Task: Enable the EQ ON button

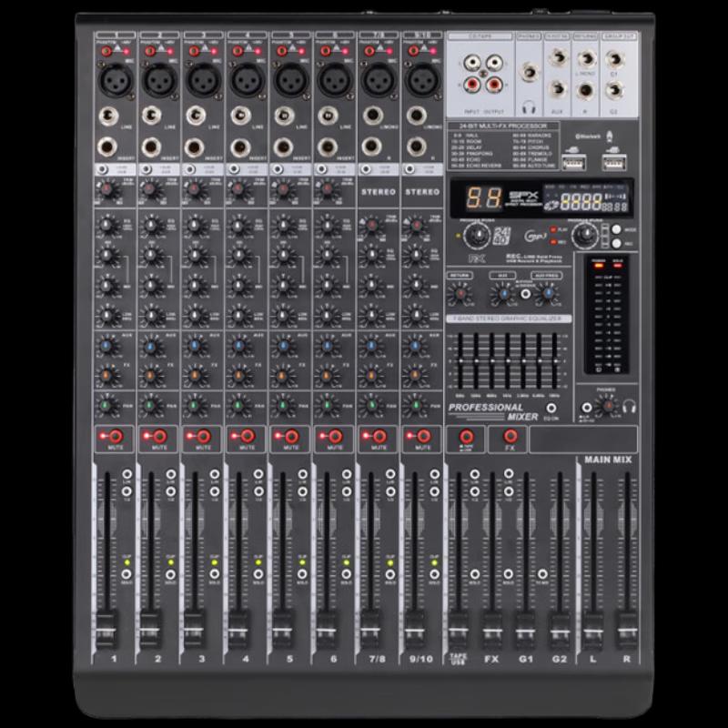Action: coord(551,408)
